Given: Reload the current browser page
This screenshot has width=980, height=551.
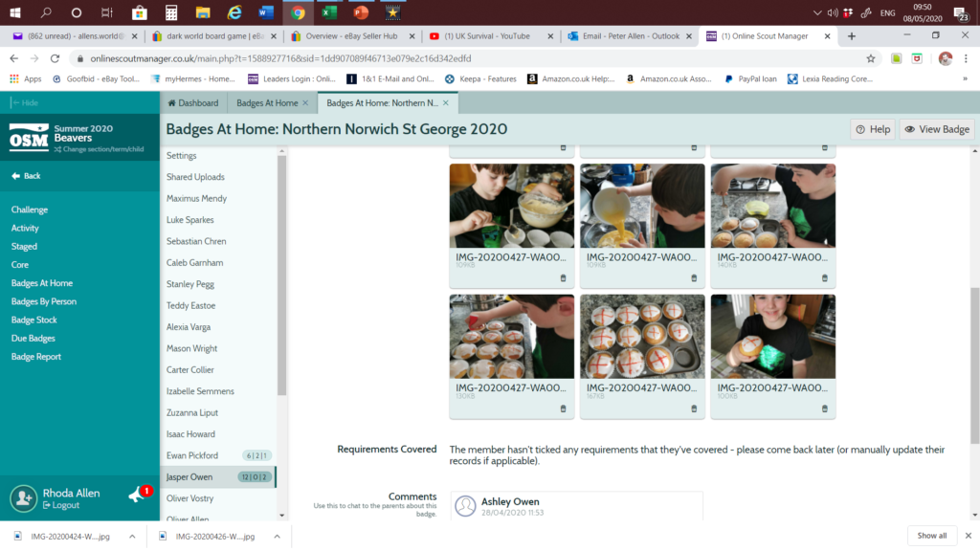Looking at the screenshot, I should coord(55,58).
